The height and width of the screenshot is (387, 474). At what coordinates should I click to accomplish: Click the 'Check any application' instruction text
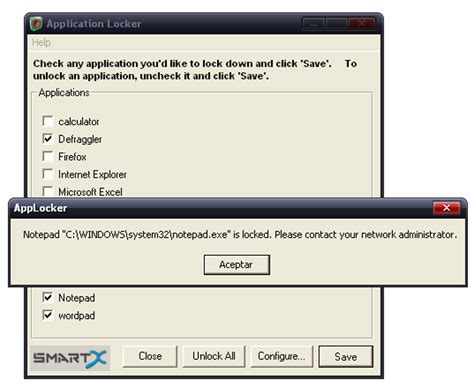pos(195,70)
